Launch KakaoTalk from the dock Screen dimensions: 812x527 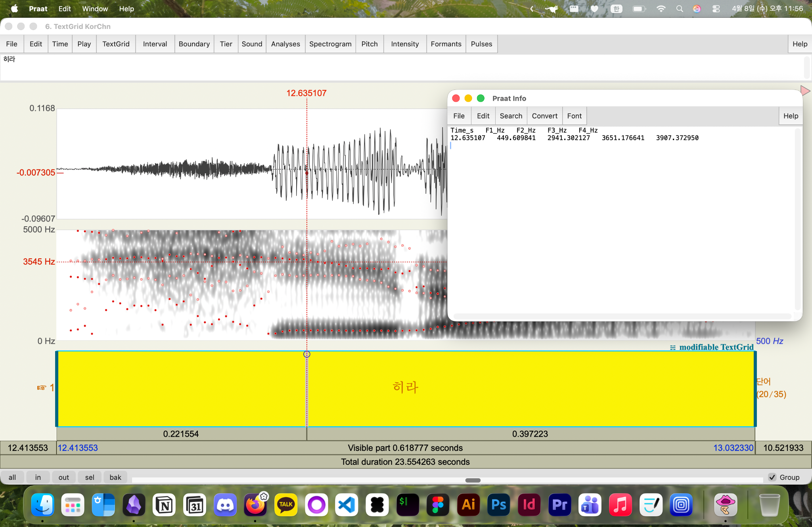tap(285, 504)
